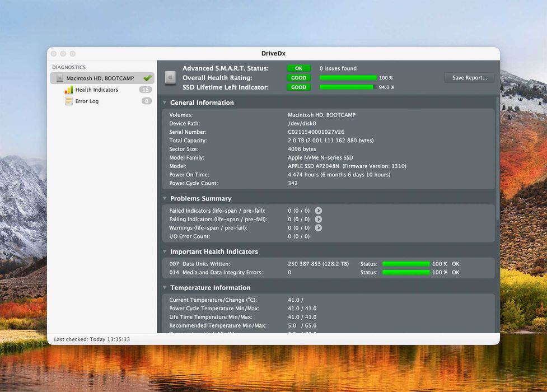Viewport: 547px width, 392px height.
Task: Click the model value APPLE SSD AP2048N
Action: pyautogui.click(x=347, y=166)
